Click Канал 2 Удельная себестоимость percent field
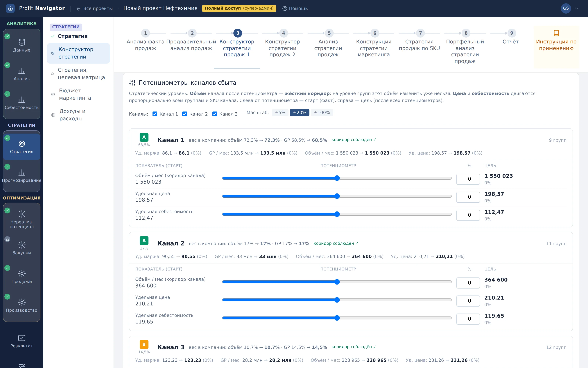Image resolution: width=588 pixels, height=368 pixels. [468, 319]
